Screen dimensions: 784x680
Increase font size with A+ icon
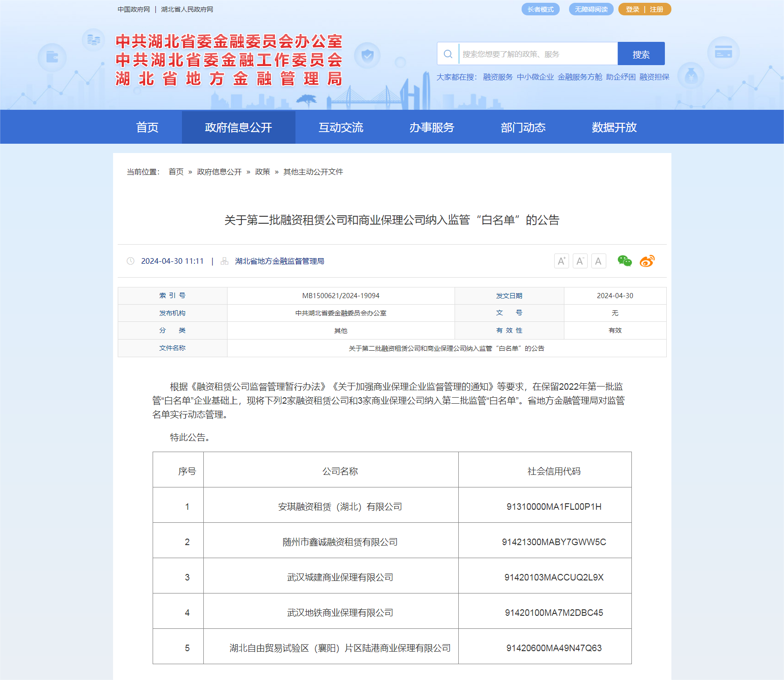pos(562,261)
